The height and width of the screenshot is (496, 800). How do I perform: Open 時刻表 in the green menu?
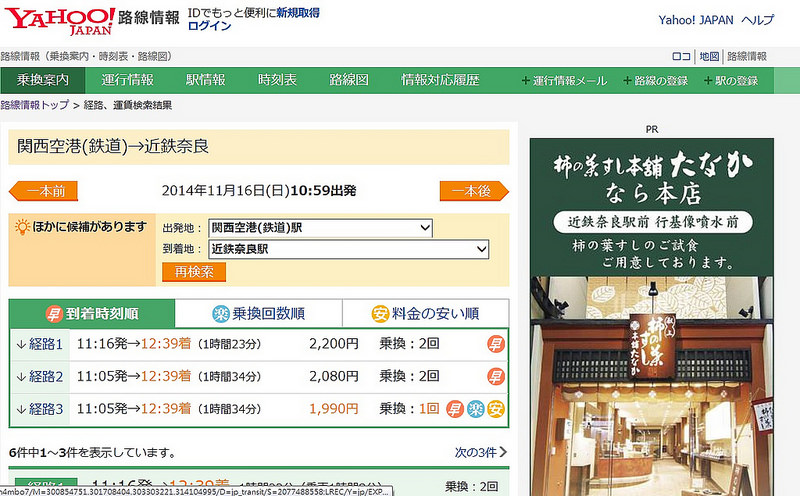[x=277, y=80]
